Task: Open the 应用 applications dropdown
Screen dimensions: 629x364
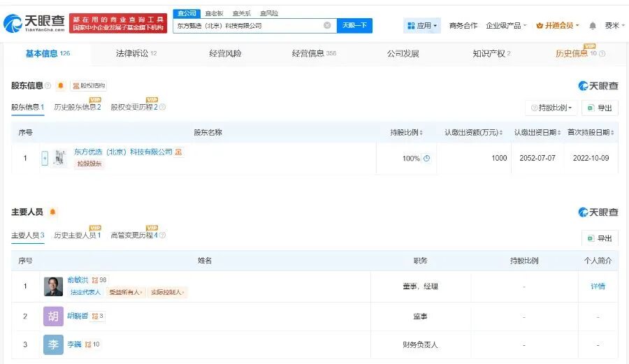Action: [x=422, y=26]
